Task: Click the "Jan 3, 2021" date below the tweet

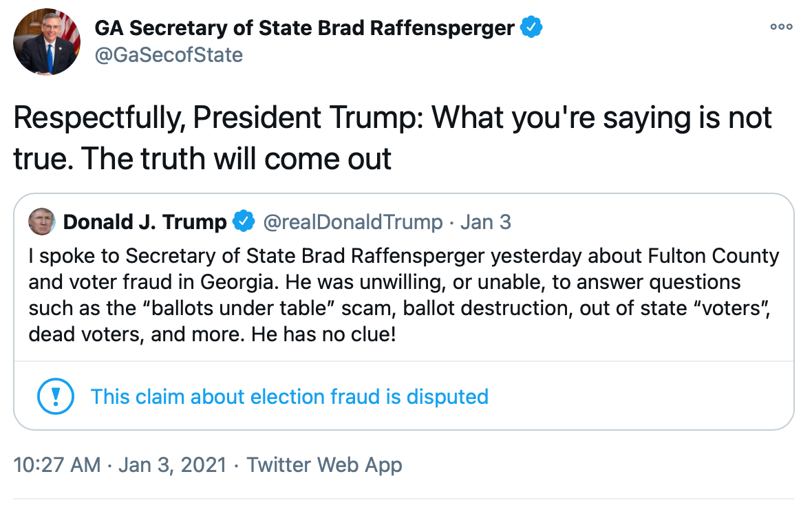Action: [x=172, y=464]
